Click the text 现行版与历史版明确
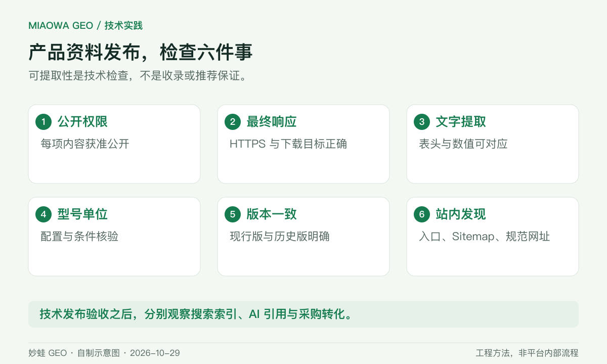This screenshot has height=364, width=607. coord(280,237)
